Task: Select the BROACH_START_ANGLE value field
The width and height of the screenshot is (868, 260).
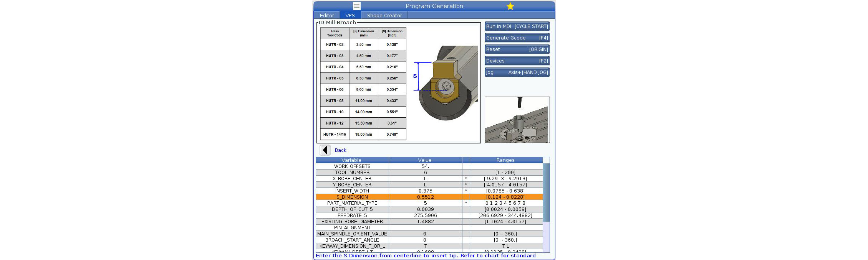Action: pyautogui.click(x=425, y=240)
